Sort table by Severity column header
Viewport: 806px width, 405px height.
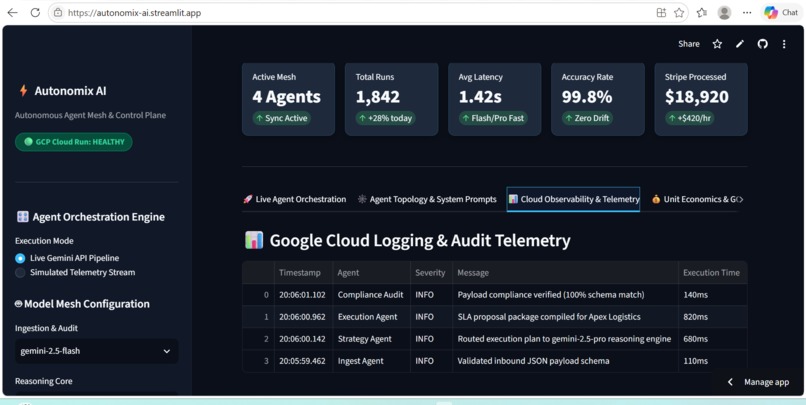431,272
